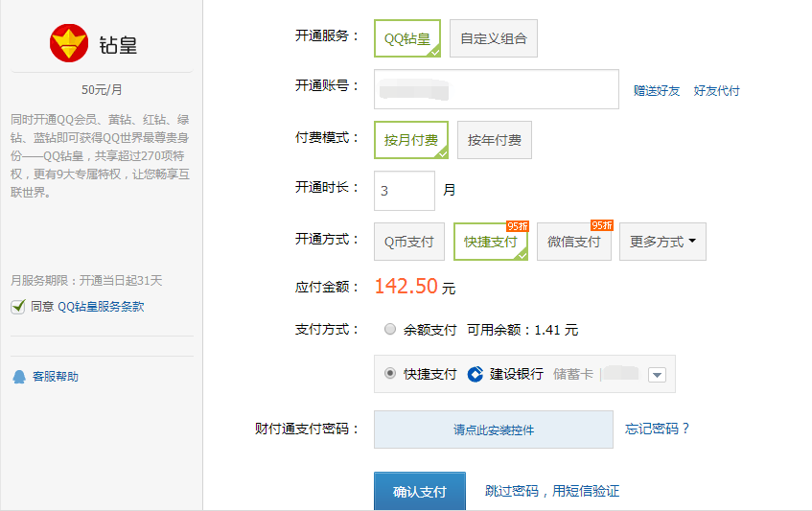Click the 142.50 amount text
Screen dimensions: 812x511
click(406, 286)
